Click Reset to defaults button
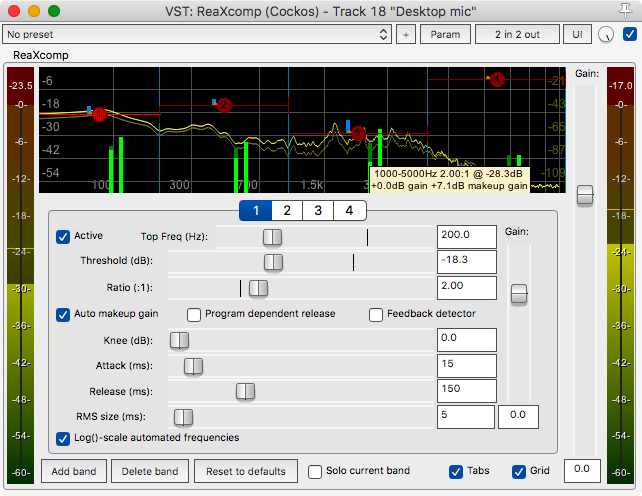642x496 pixels. point(246,471)
